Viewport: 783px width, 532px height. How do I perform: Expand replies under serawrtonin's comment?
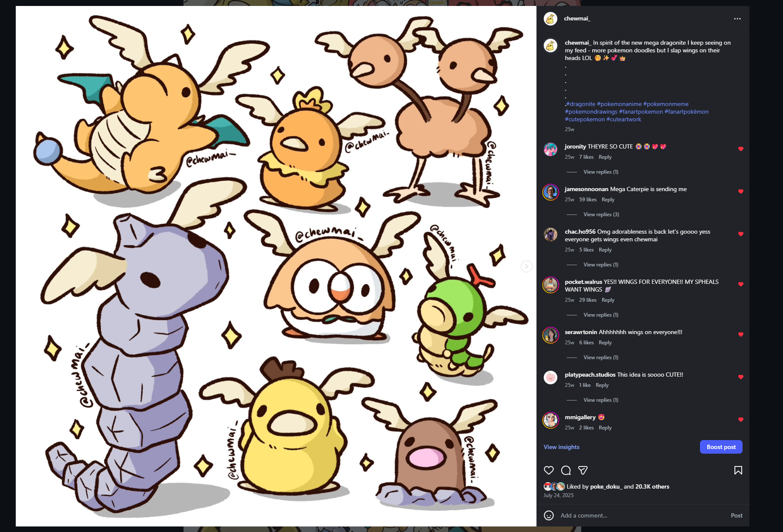(601, 358)
